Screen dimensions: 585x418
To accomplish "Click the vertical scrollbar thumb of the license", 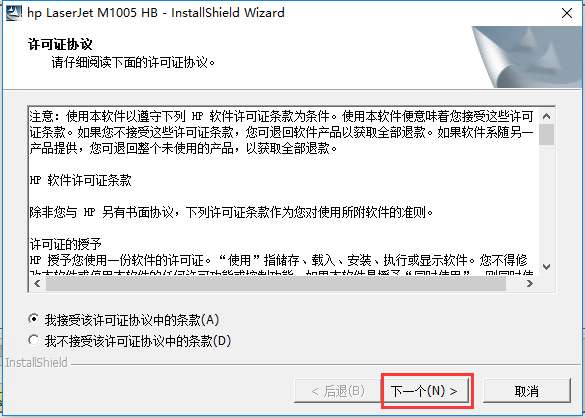I will click(547, 135).
